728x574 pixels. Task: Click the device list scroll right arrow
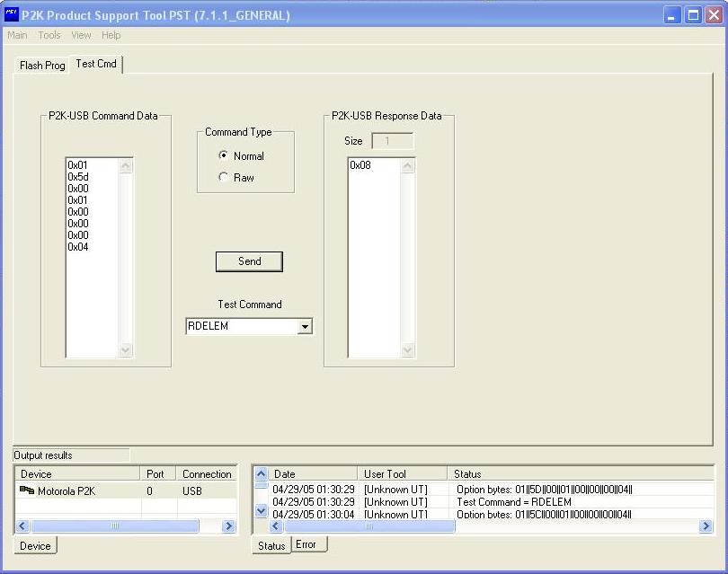[x=228, y=525]
